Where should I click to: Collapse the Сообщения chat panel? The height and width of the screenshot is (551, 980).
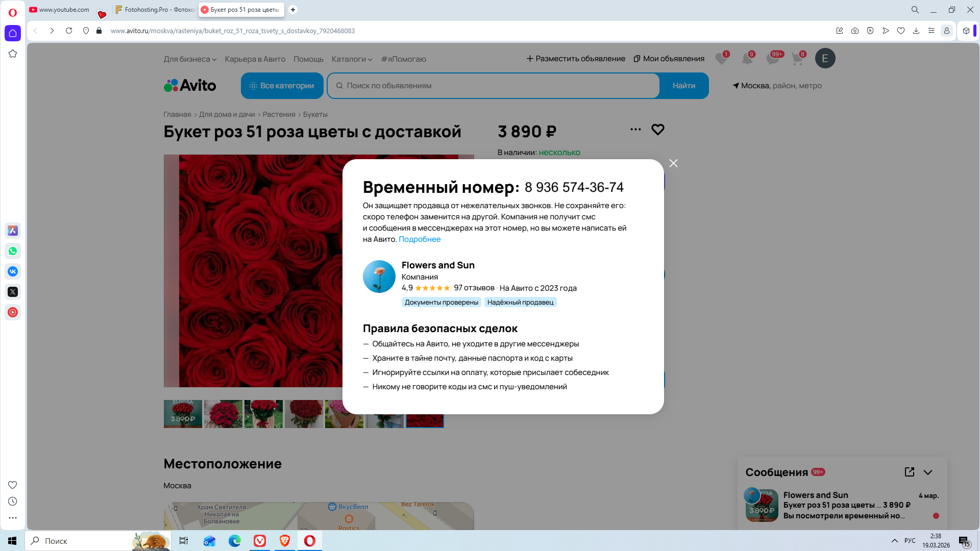(928, 472)
